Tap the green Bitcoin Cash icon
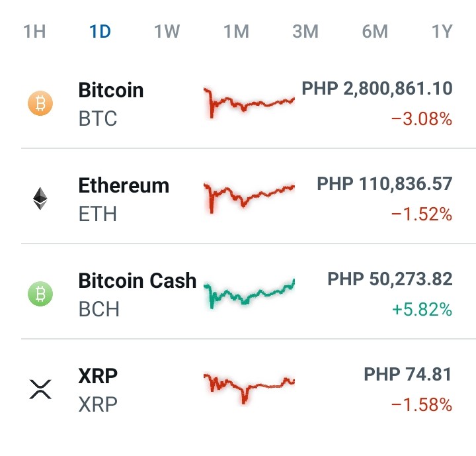 [x=40, y=294]
